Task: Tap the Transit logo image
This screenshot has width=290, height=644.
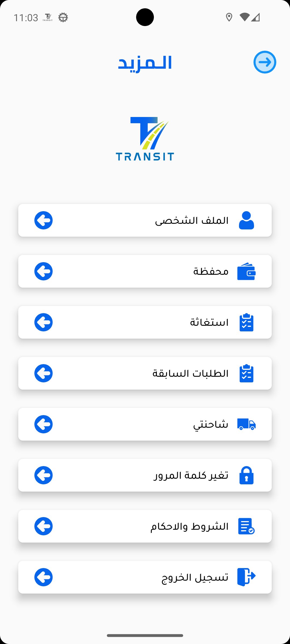Action: (145, 139)
